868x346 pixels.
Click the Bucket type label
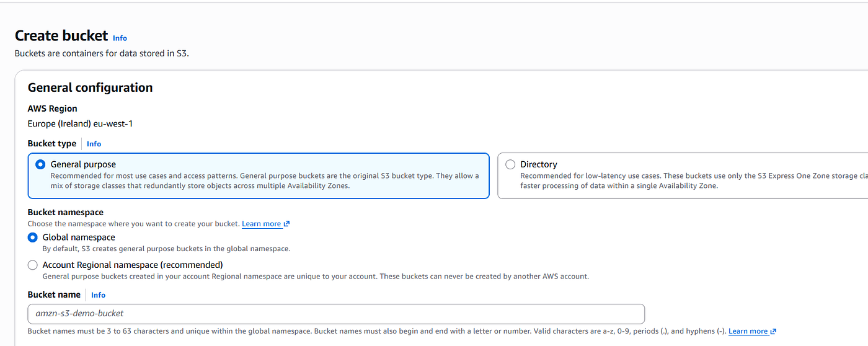click(x=52, y=143)
